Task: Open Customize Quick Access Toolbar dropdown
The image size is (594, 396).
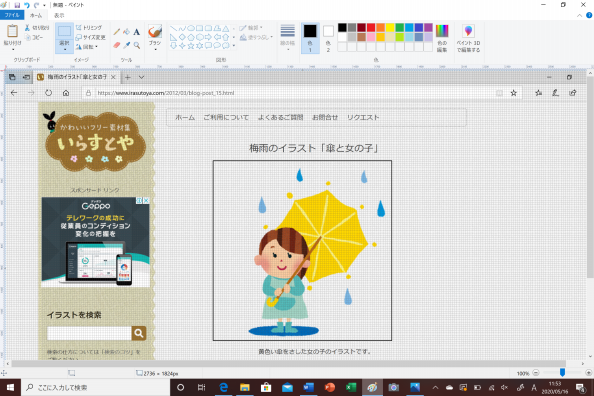Action: coord(44,5)
